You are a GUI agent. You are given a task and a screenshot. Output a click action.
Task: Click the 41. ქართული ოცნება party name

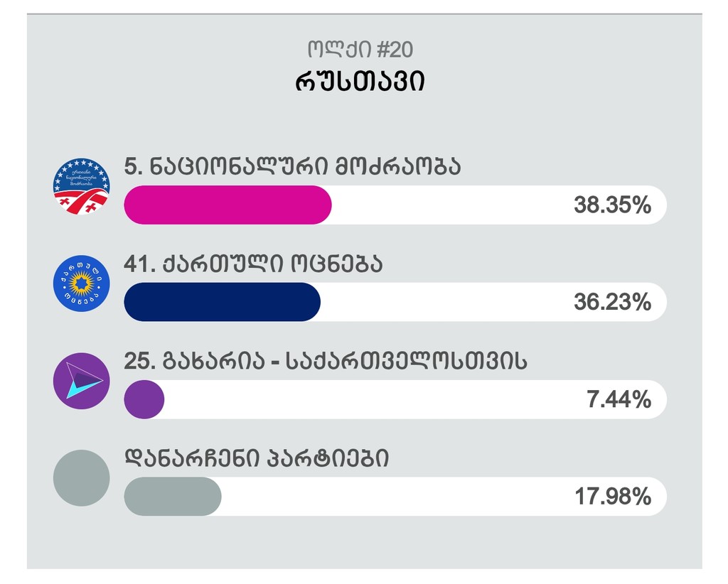[254, 264]
